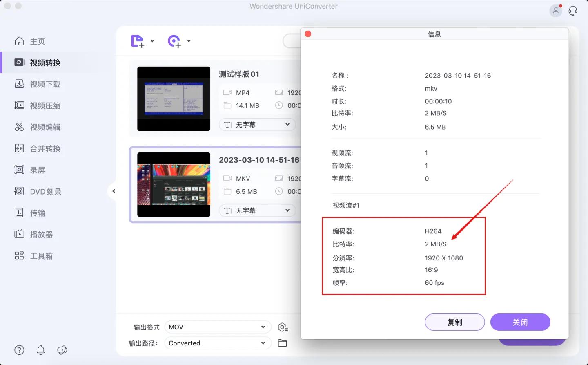The width and height of the screenshot is (588, 365).
Task: Open the DVD刻录 burning tool
Action: click(46, 191)
